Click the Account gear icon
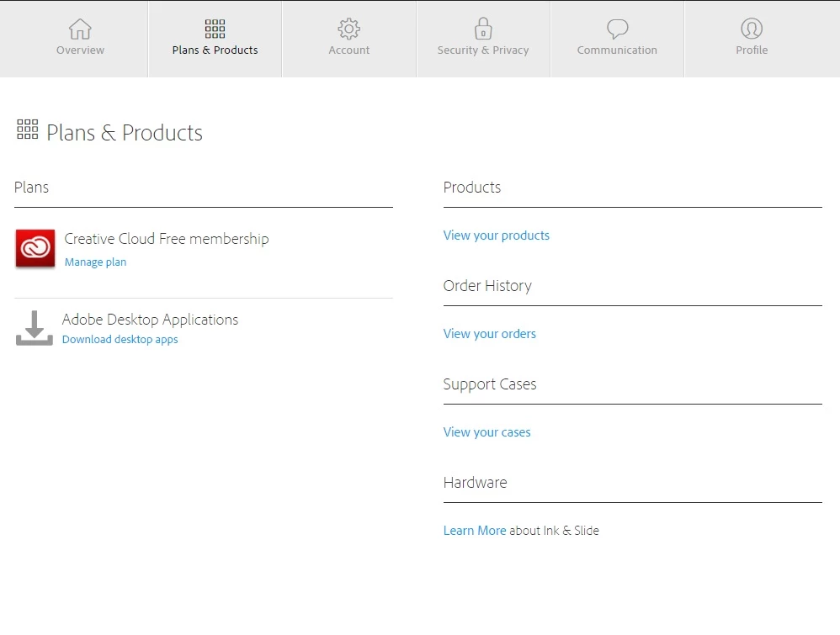This screenshot has width=840, height=635. (x=348, y=29)
